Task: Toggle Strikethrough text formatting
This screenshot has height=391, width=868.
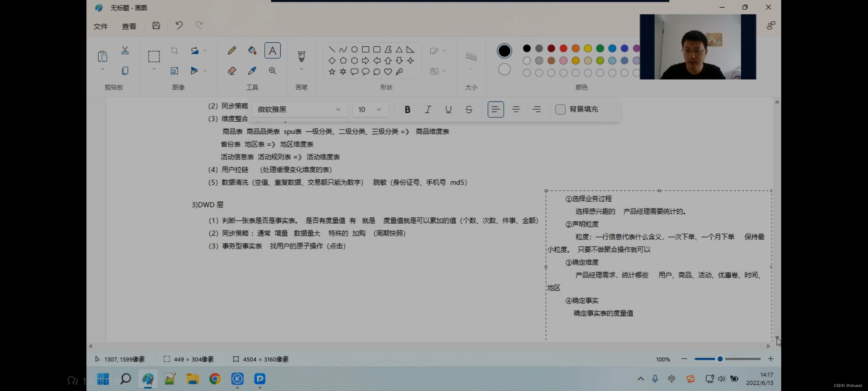Action: pyautogui.click(x=469, y=109)
